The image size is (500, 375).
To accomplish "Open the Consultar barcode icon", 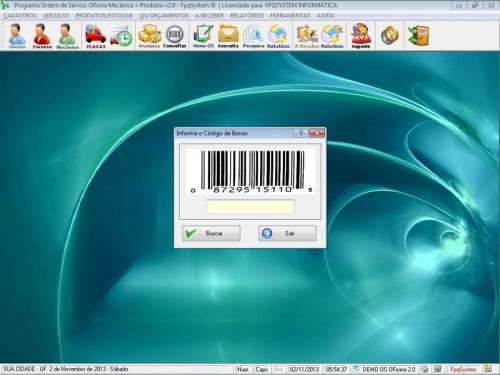I will [175, 36].
